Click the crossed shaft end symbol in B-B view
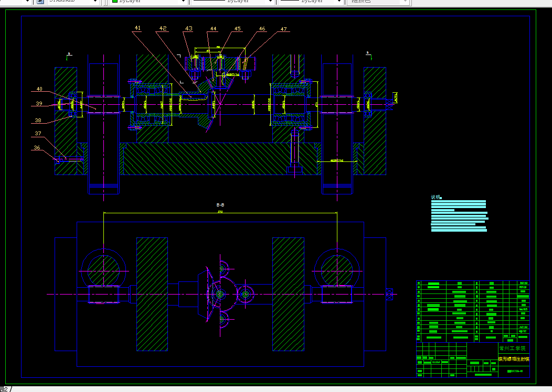 [389, 295]
